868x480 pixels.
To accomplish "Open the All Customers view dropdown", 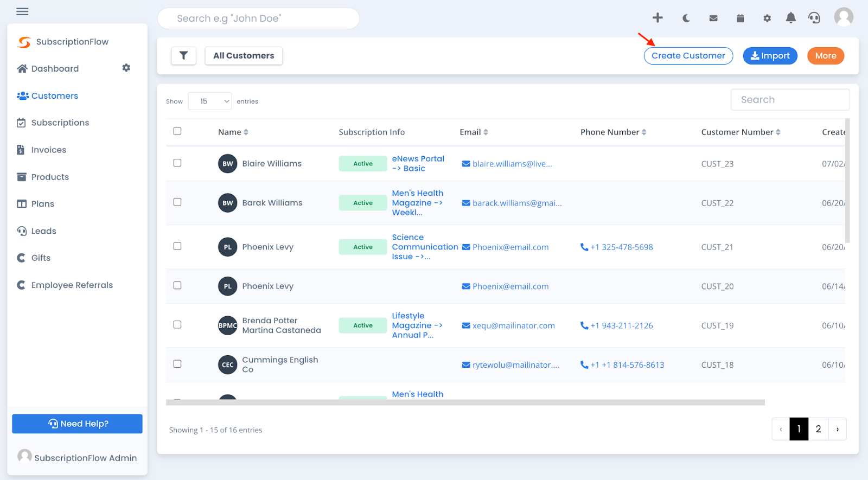I will [244, 55].
